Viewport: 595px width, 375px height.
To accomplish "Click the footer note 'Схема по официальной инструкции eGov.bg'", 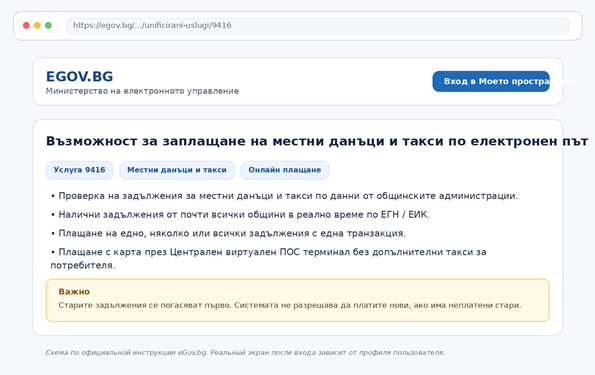I will click(x=245, y=353).
